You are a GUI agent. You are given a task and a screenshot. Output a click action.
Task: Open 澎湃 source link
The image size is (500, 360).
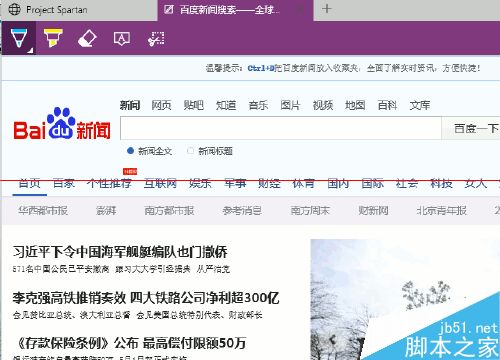[x=106, y=210]
